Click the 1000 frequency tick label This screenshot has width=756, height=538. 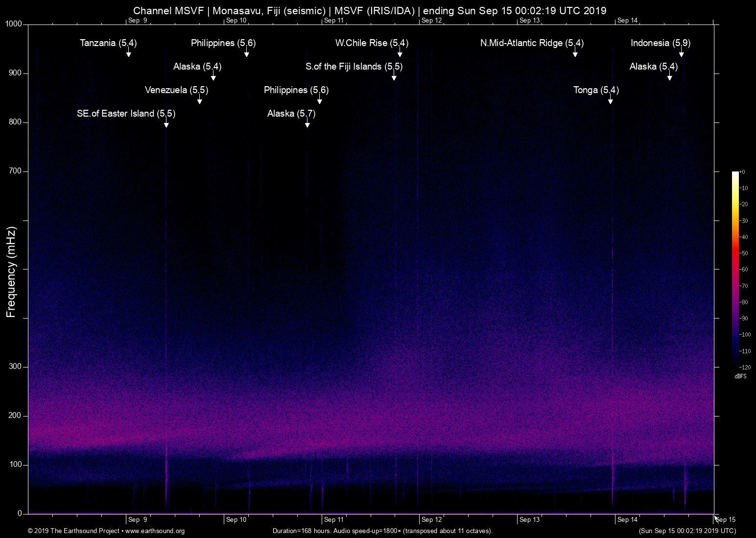(x=14, y=24)
